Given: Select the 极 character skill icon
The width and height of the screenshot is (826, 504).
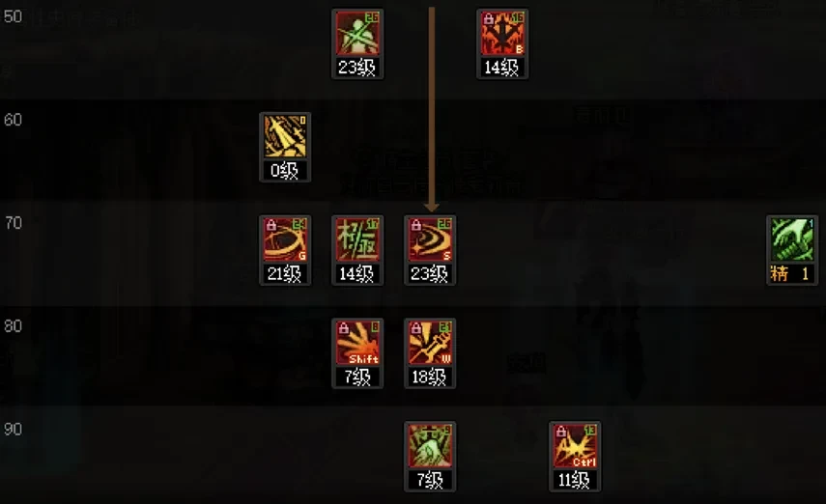Looking at the screenshot, I should click(x=357, y=239).
